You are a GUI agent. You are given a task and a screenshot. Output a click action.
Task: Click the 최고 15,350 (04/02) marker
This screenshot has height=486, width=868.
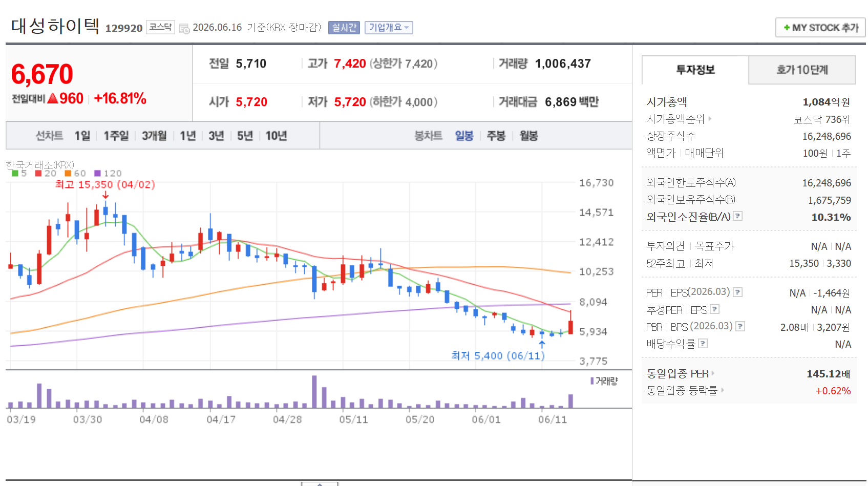click(x=105, y=184)
